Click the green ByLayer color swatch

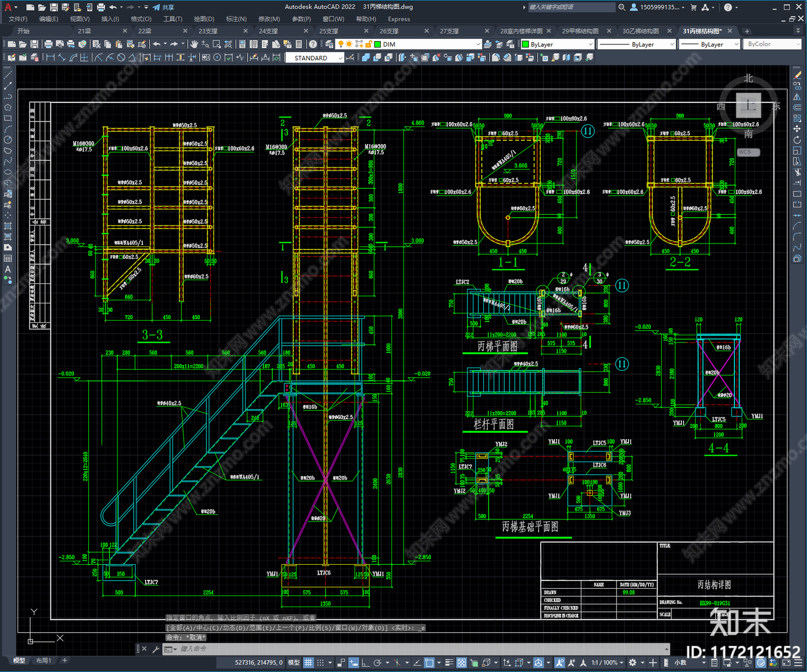(x=525, y=44)
